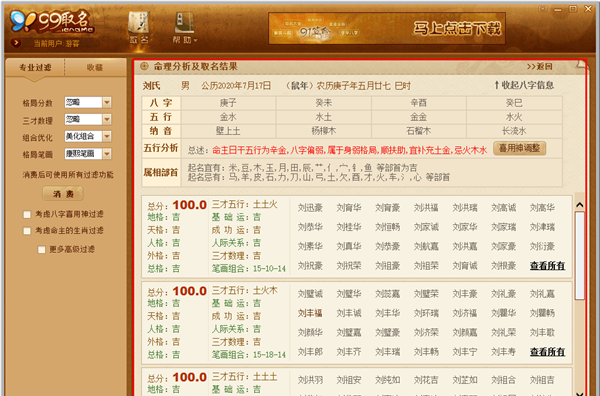Select the name 刘高诚
600x396 pixels.
(x=504, y=208)
